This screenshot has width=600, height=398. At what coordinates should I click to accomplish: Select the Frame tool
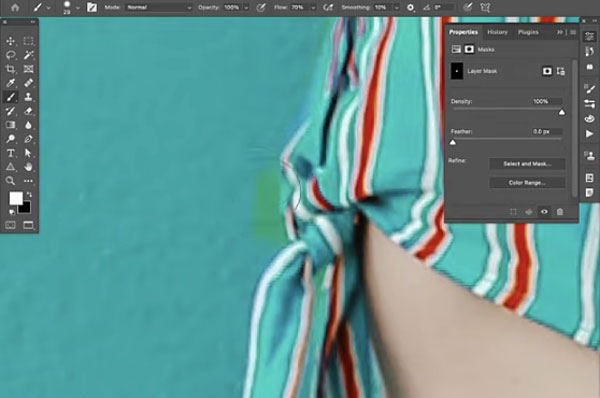tap(28, 69)
